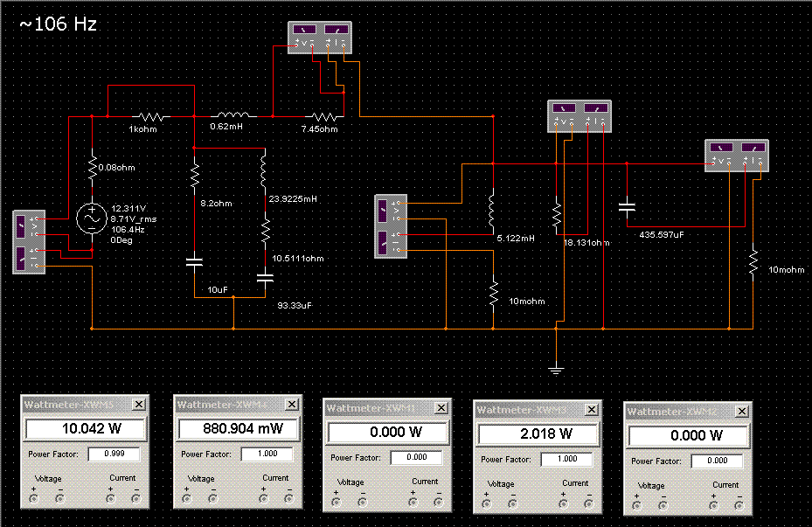Click the "93.33uF" value label
Image resolution: width=812 pixels, height=527 pixels.
pos(295,305)
